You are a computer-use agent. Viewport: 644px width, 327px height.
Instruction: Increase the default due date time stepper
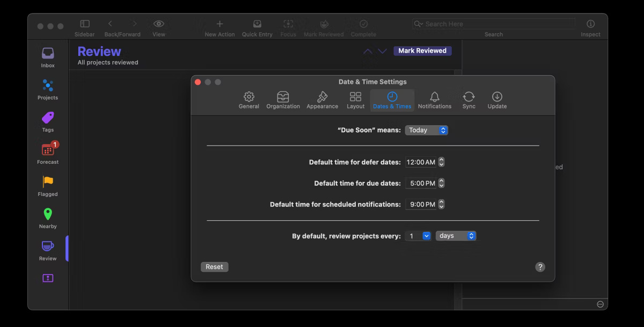(441, 181)
